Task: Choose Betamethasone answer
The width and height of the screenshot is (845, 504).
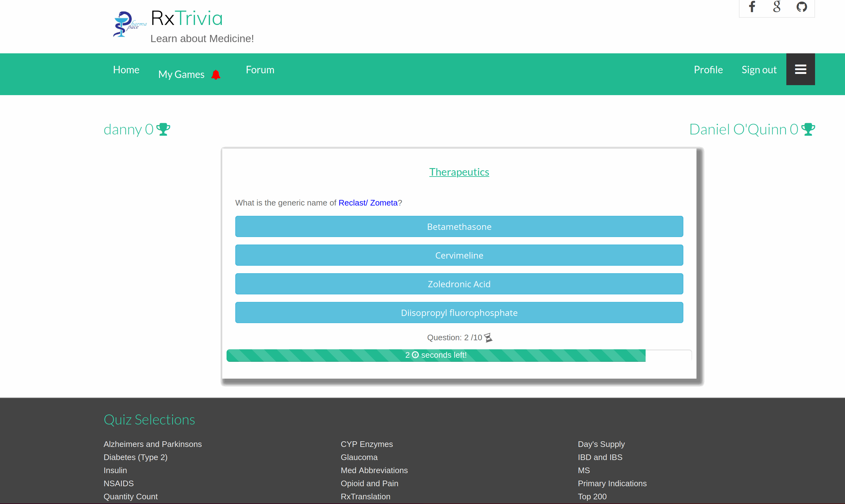Action: point(459,226)
